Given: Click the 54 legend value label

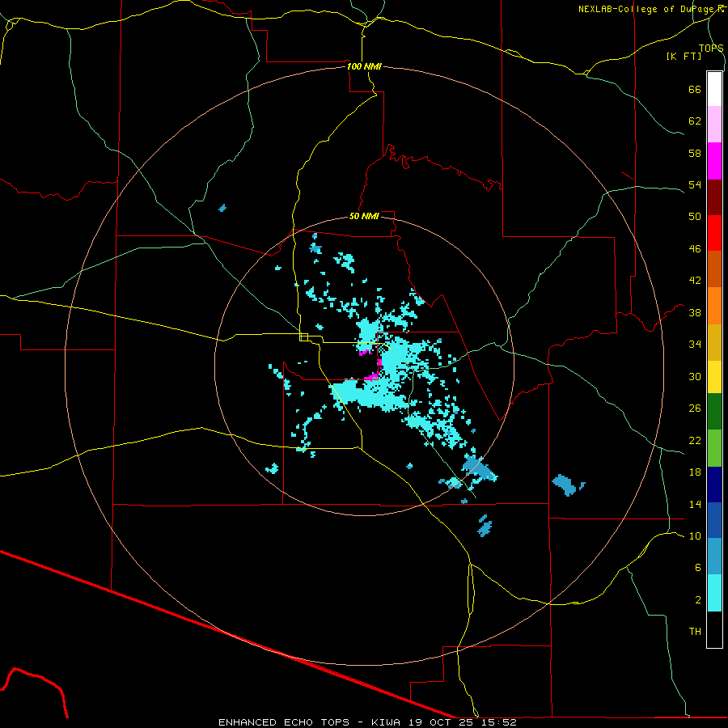Looking at the screenshot, I should [x=695, y=184].
